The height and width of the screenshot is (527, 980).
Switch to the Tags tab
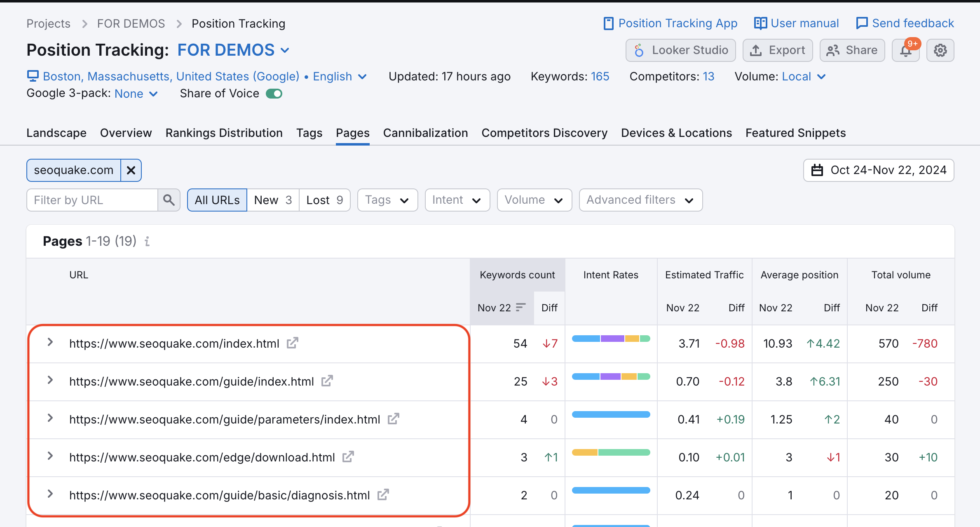click(309, 133)
